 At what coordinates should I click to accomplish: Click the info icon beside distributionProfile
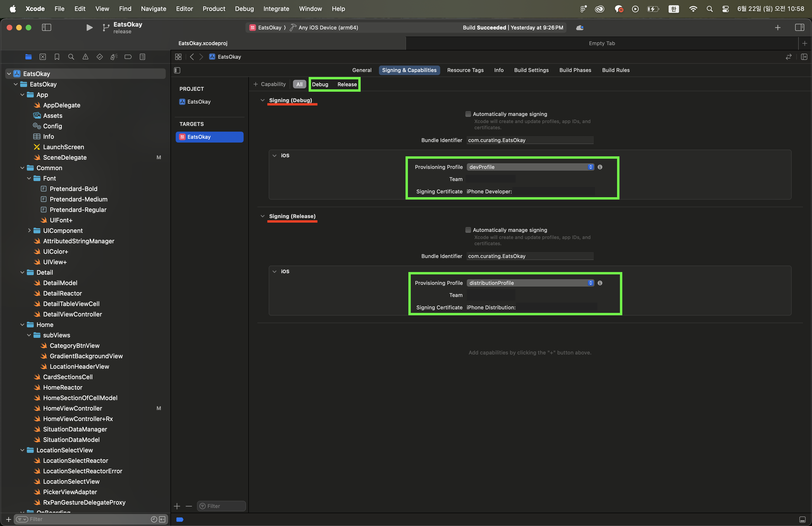tap(600, 283)
